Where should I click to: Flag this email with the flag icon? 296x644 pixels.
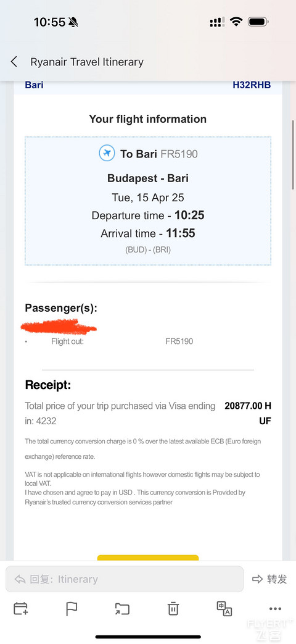pyautogui.click(x=72, y=609)
